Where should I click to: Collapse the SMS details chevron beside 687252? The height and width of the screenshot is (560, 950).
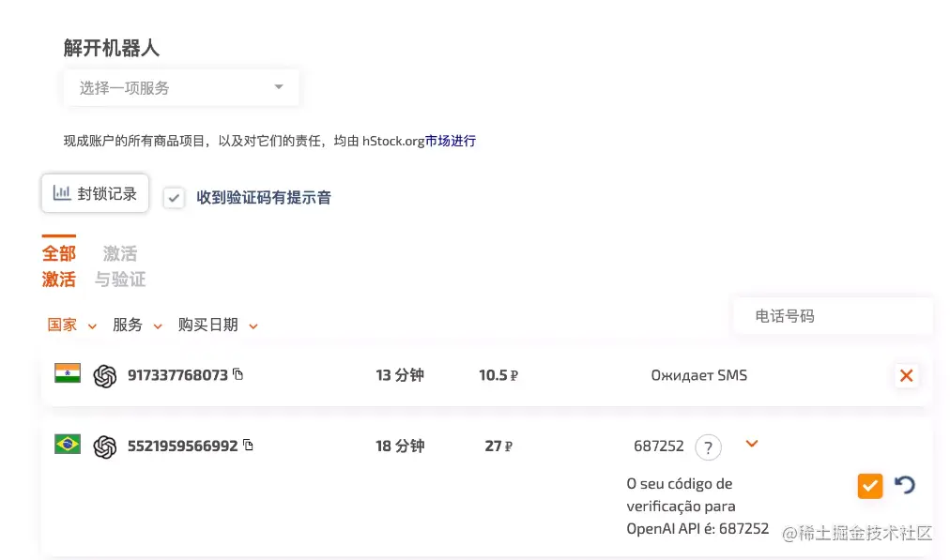coord(752,444)
